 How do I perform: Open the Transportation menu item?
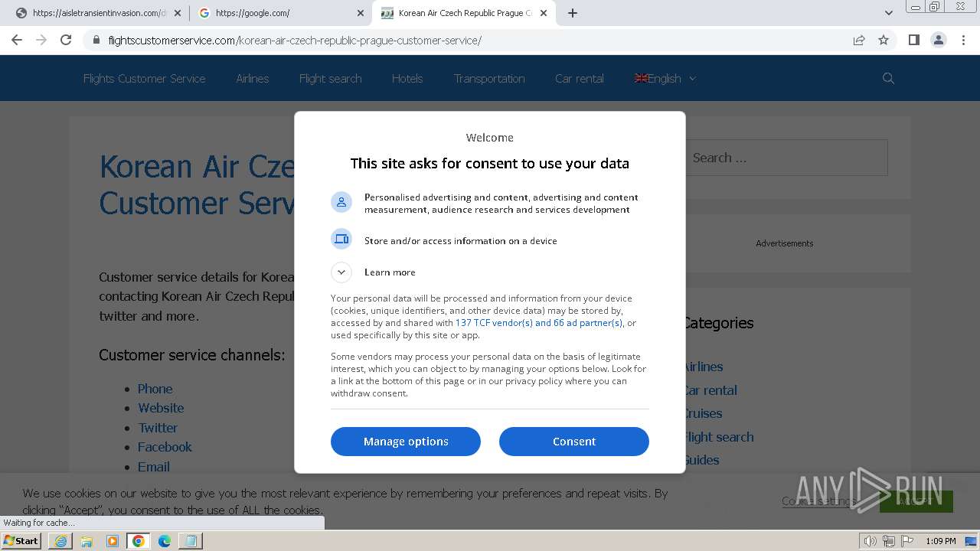coord(489,78)
